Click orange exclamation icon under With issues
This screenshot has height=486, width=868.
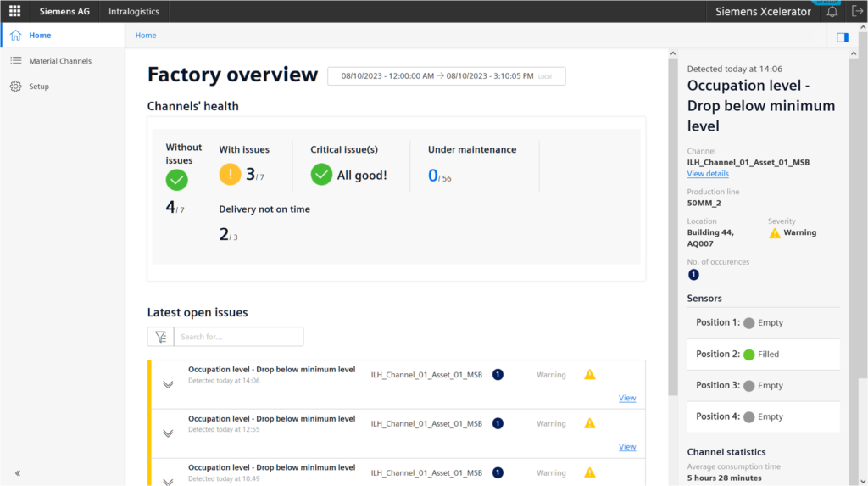(x=230, y=174)
